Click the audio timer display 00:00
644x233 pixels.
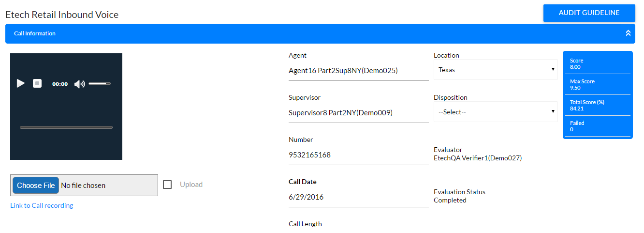[60, 84]
